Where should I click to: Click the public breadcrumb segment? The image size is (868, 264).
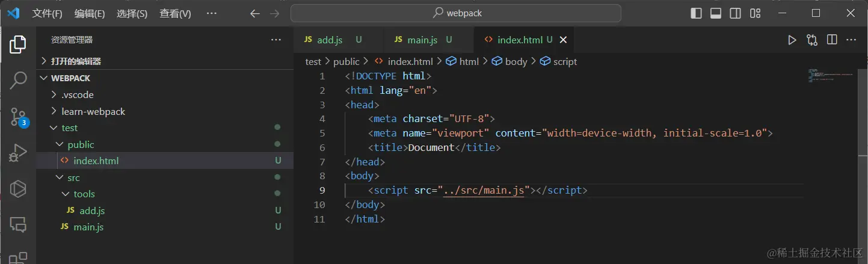tap(346, 61)
